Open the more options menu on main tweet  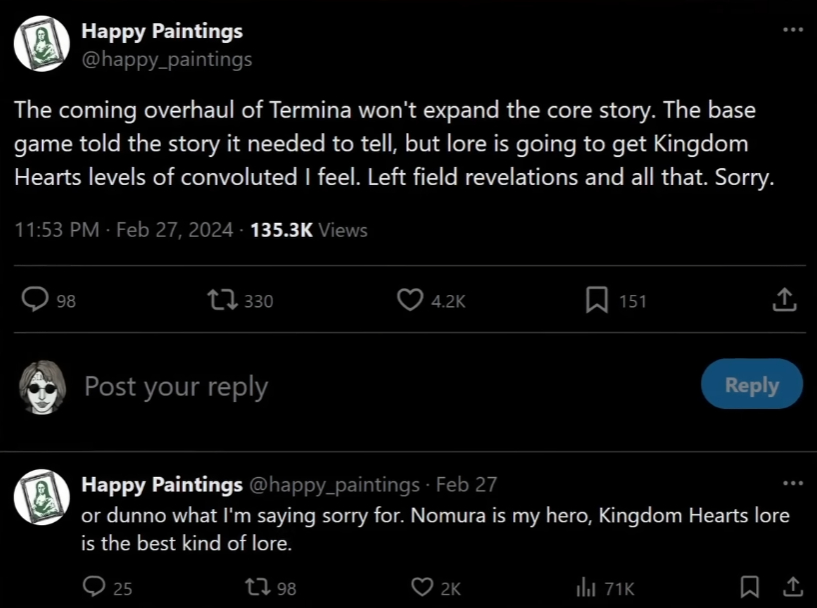pos(792,29)
